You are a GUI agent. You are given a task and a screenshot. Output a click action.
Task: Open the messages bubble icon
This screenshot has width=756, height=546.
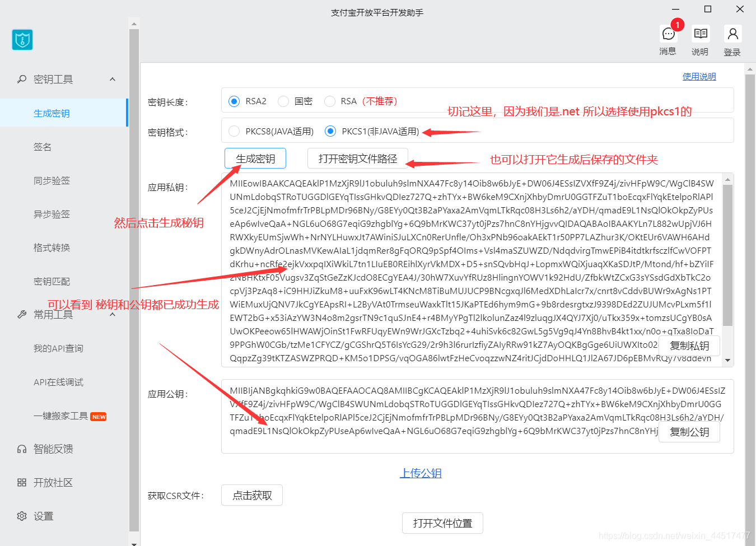coord(668,34)
